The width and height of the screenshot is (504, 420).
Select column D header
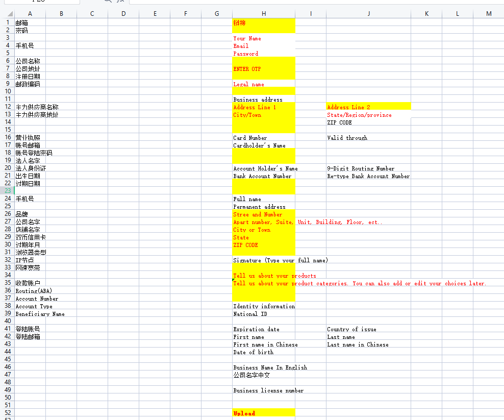pyautogui.click(x=123, y=13)
